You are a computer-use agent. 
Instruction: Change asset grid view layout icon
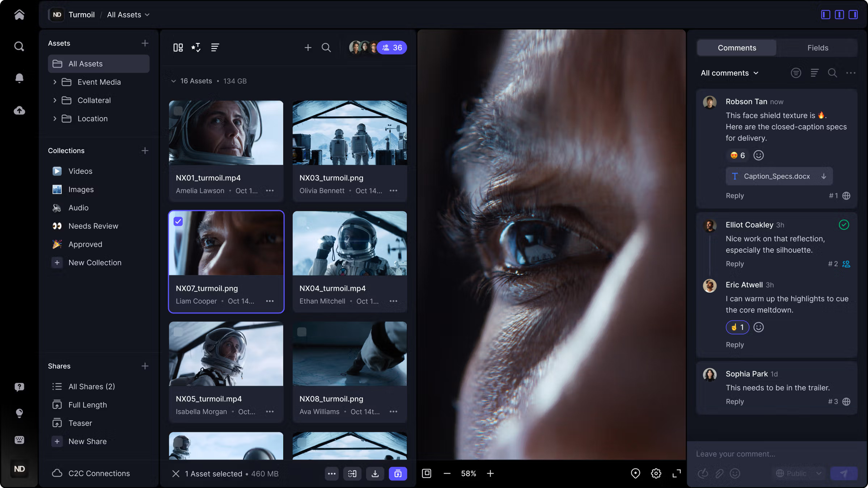(178, 47)
